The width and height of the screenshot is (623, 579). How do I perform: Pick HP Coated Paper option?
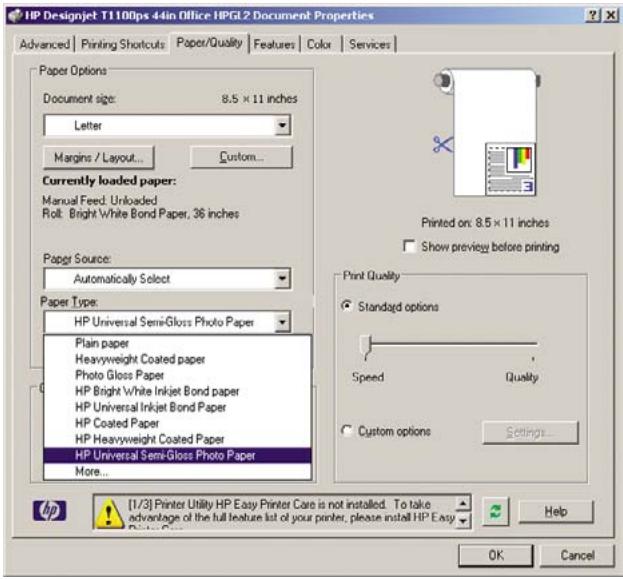[177, 423]
